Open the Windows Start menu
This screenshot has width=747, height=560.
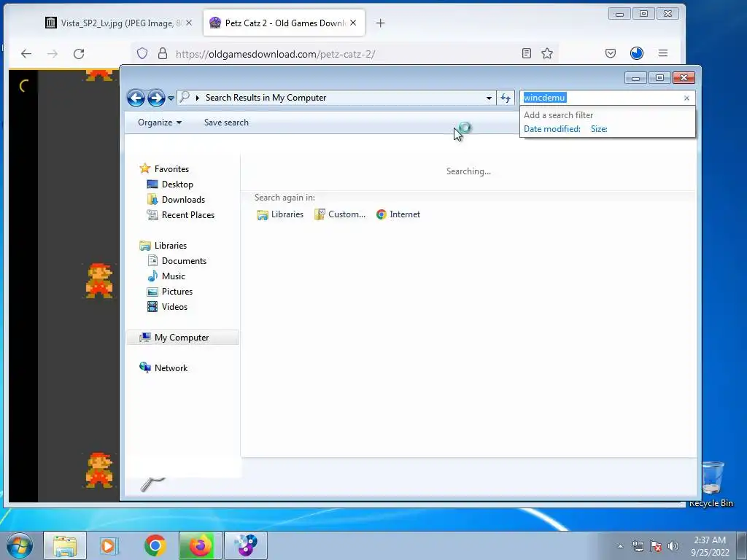(20, 545)
